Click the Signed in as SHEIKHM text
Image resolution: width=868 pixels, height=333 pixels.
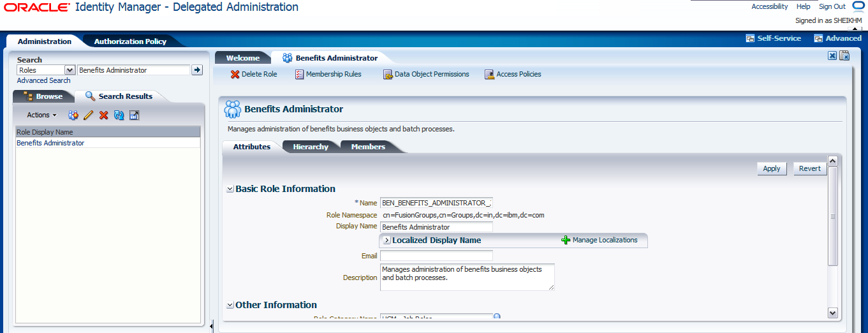[x=828, y=20]
